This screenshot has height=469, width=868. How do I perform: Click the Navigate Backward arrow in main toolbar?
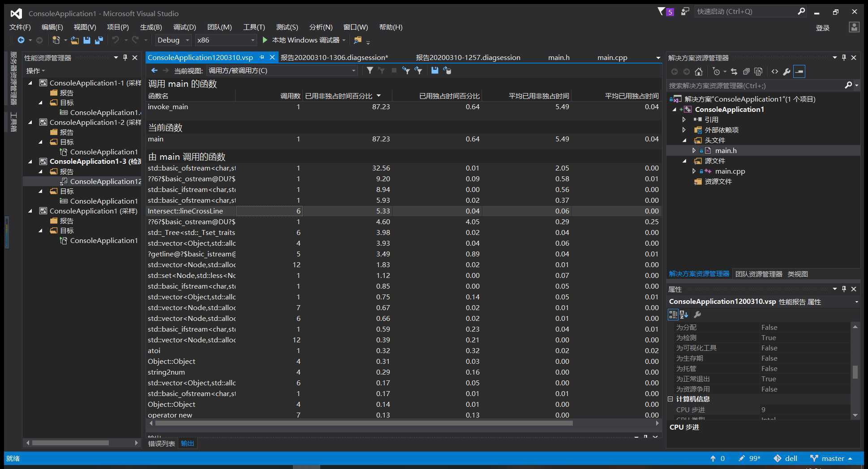click(21, 40)
